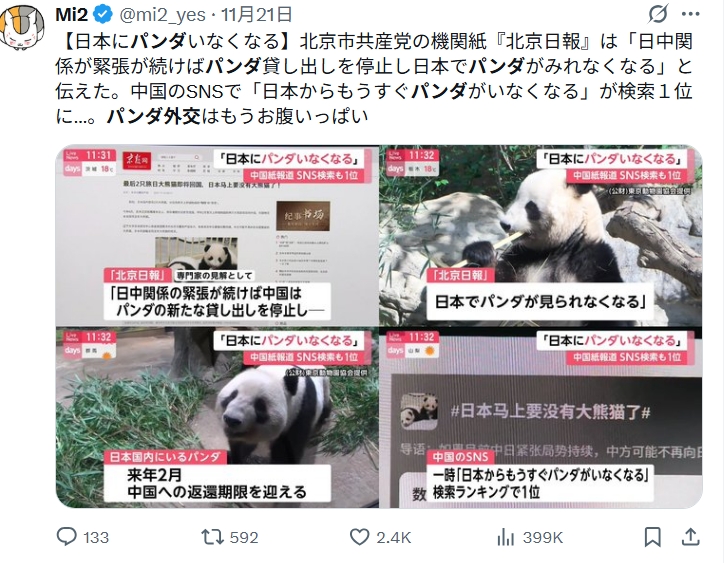The height and width of the screenshot is (563, 724).
Task: Open the view analytics bar chart icon
Action: pyautogui.click(x=506, y=537)
